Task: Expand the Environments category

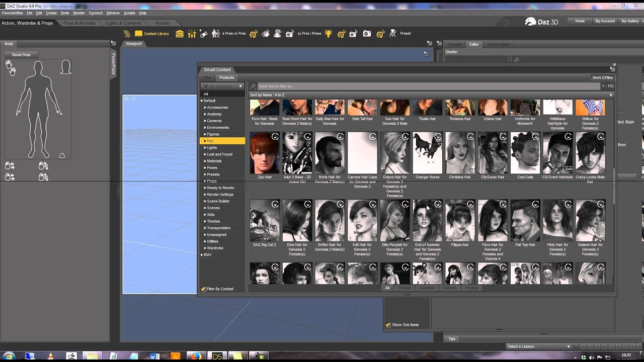Action: point(205,128)
